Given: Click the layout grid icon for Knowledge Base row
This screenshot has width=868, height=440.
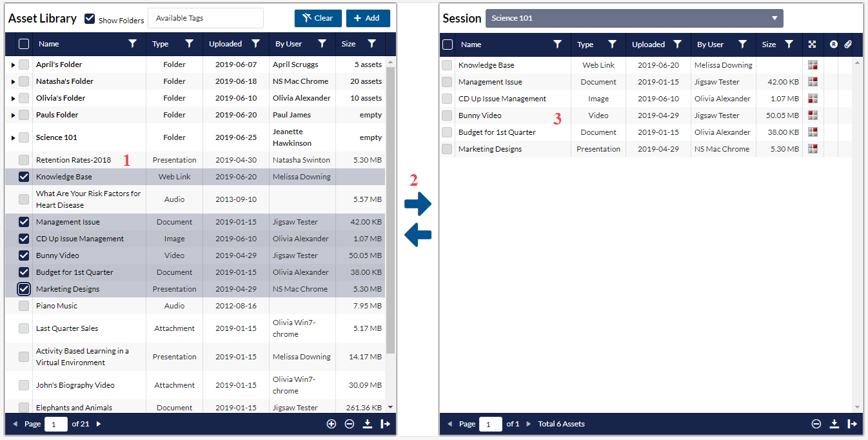Looking at the screenshot, I should pyautogui.click(x=813, y=65).
